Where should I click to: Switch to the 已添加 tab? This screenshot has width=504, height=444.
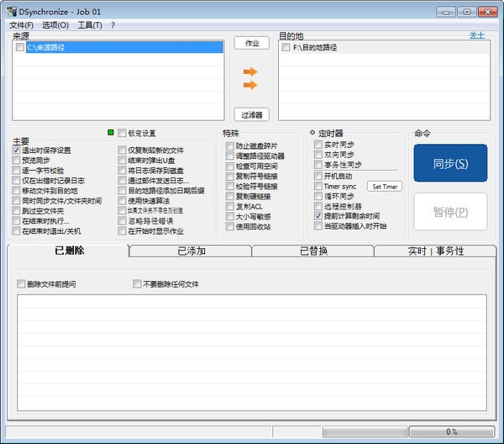tap(191, 251)
